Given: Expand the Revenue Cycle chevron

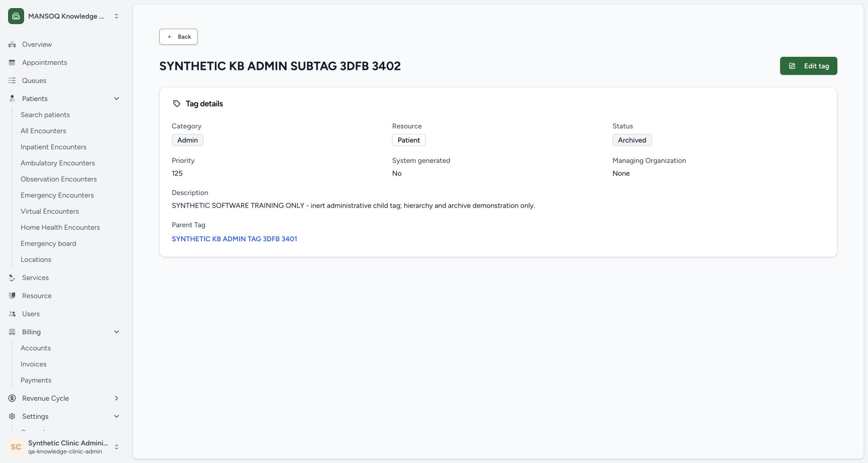Looking at the screenshot, I should (117, 398).
